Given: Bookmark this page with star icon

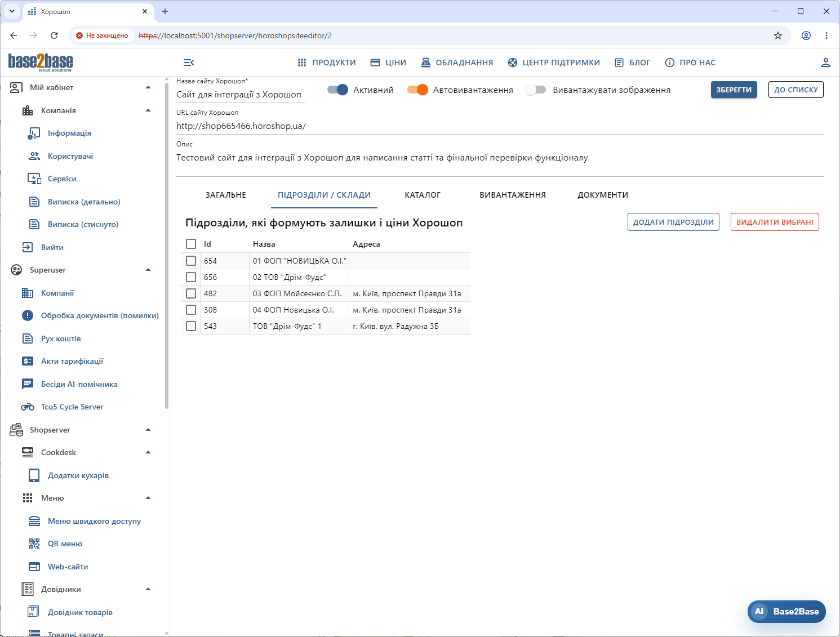Looking at the screenshot, I should coord(778,35).
